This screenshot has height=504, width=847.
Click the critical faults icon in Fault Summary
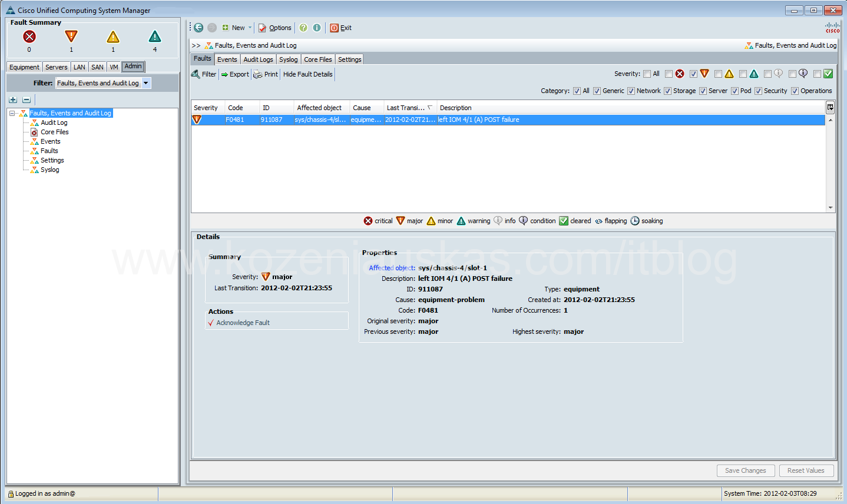tap(29, 37)
